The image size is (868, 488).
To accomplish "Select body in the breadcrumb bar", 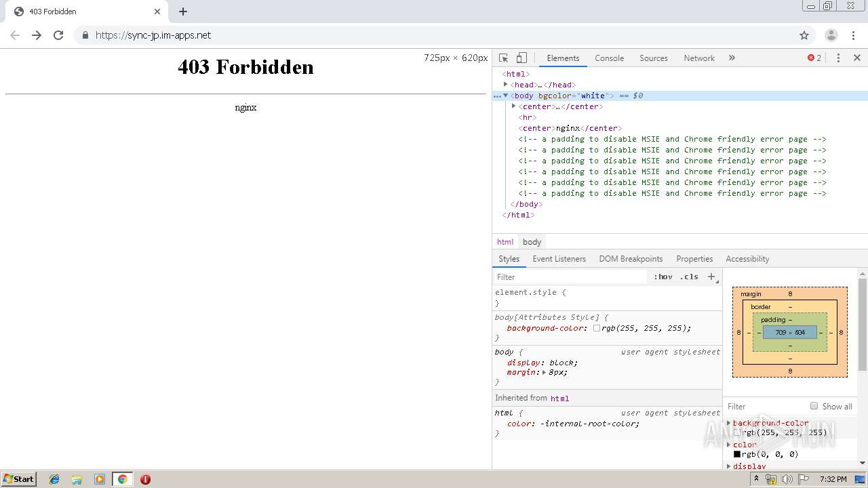I will pyautogui.click(x=532, y=242).
